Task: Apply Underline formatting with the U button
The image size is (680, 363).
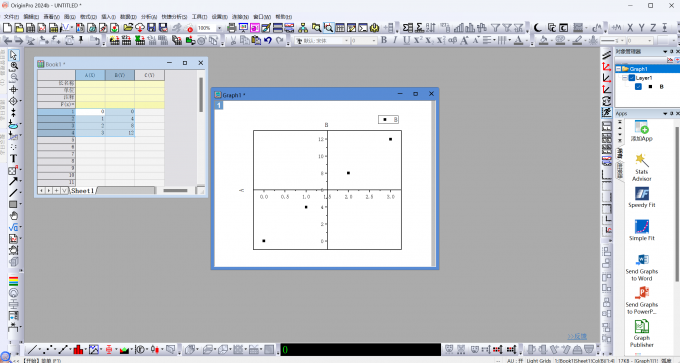Action: click(x=406, y=40)
